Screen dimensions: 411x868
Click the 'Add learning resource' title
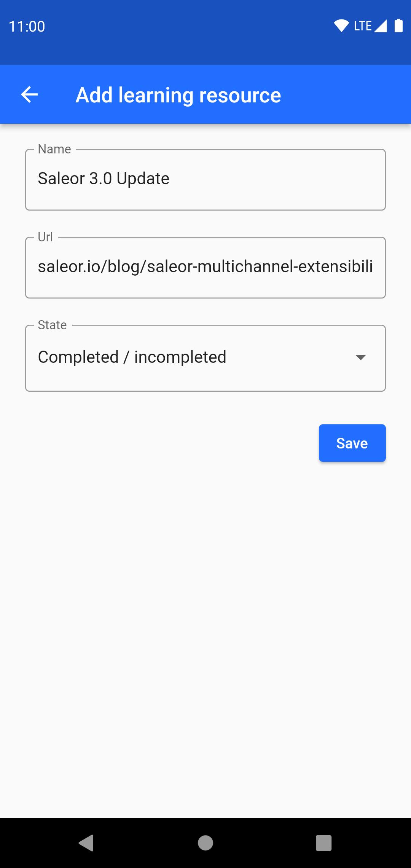click(x=178, y=95)
